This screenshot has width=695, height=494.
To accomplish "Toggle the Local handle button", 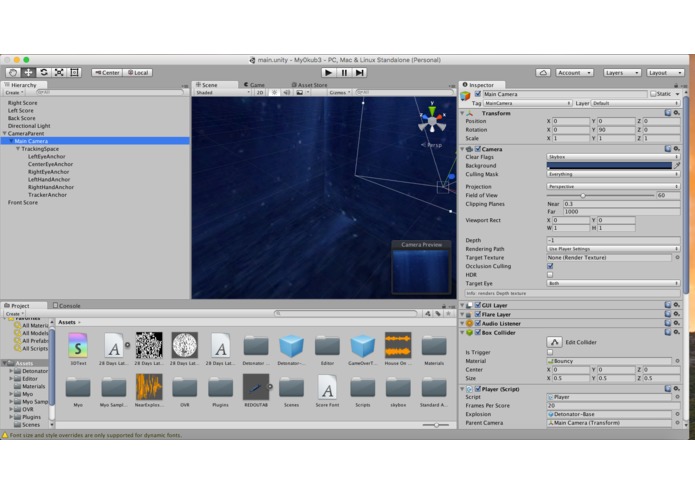I will click(137, 73).
